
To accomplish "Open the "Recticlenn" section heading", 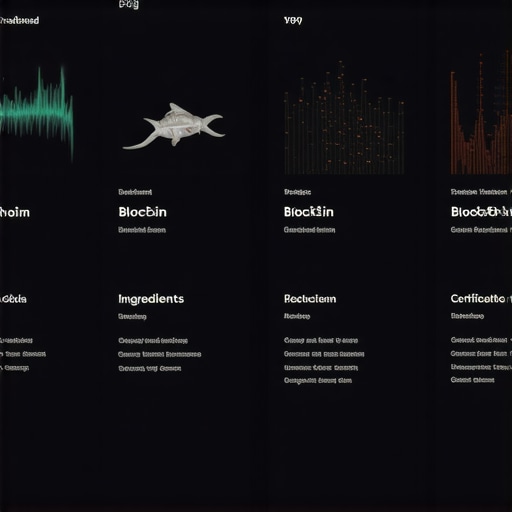I will 310,299.
